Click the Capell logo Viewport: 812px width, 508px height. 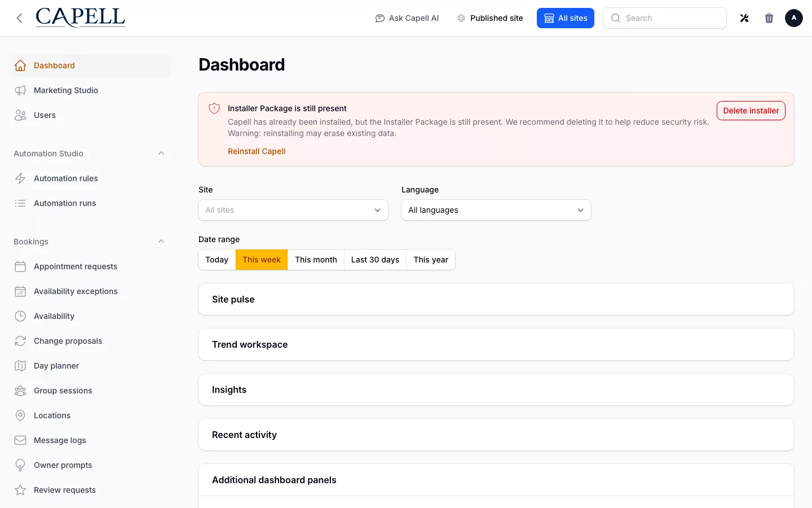pyautogui.click(x=80, y=18)
